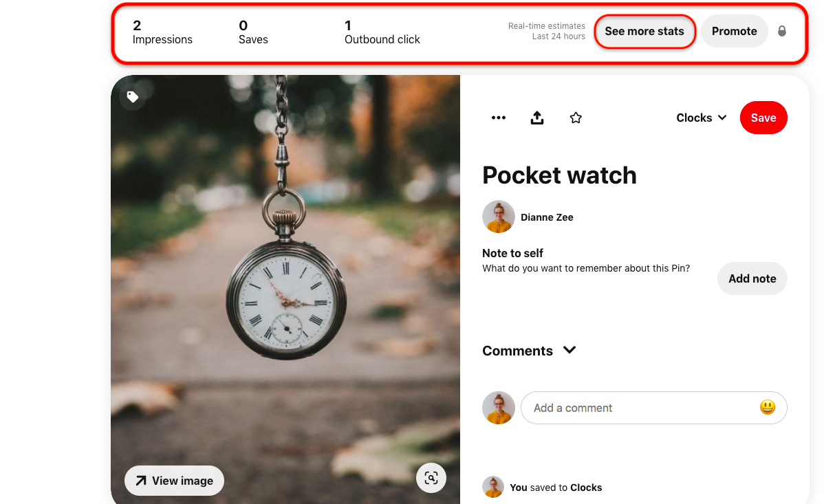Promote this Pin

(734, 31)
